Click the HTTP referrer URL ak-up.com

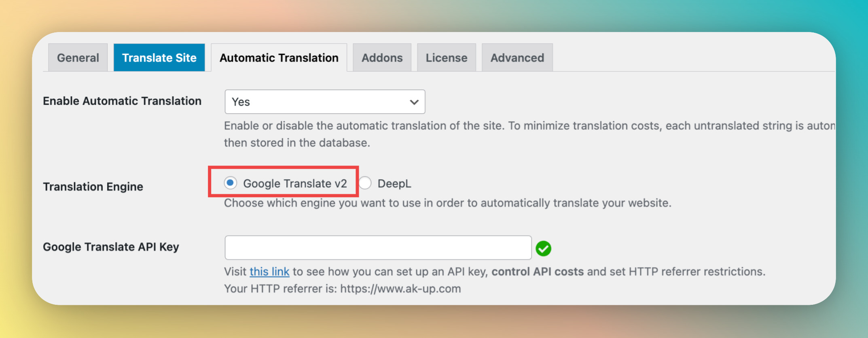(x=400, y=289)
